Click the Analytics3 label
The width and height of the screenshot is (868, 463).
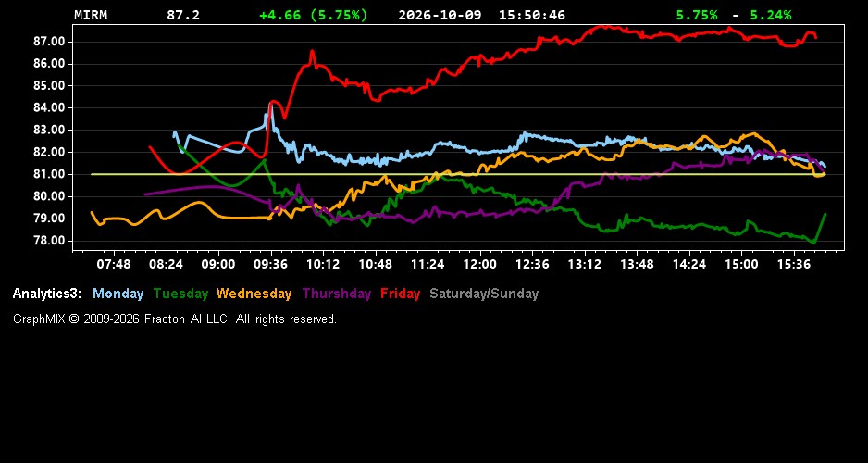47,294
